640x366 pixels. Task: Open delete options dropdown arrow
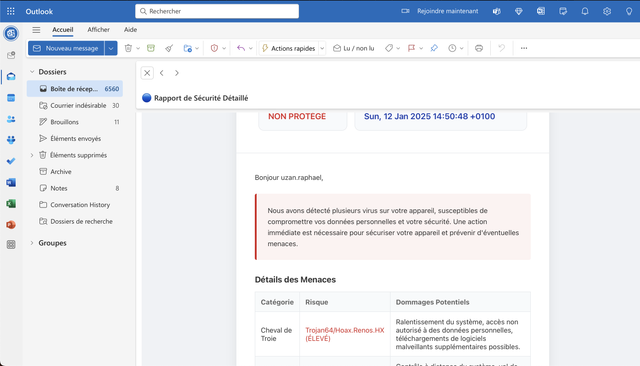pyautogui.click(x=138, y=48)
